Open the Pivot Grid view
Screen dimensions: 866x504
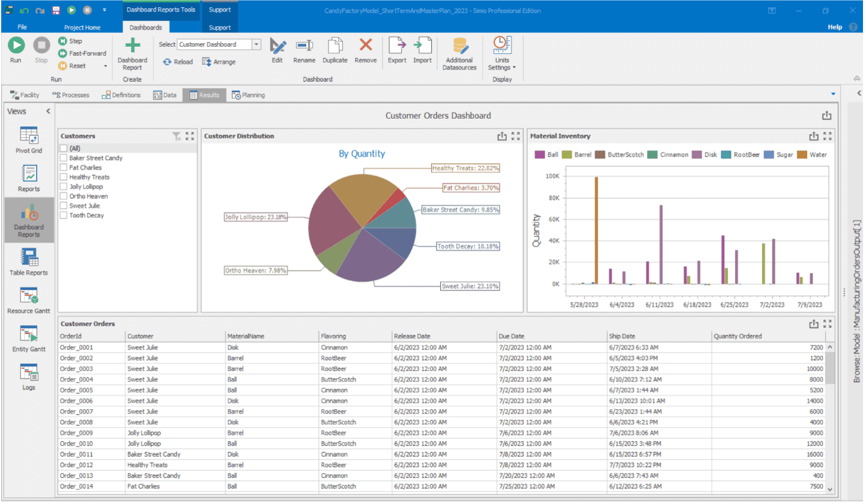pyautogui.click(x=28, y=139)
